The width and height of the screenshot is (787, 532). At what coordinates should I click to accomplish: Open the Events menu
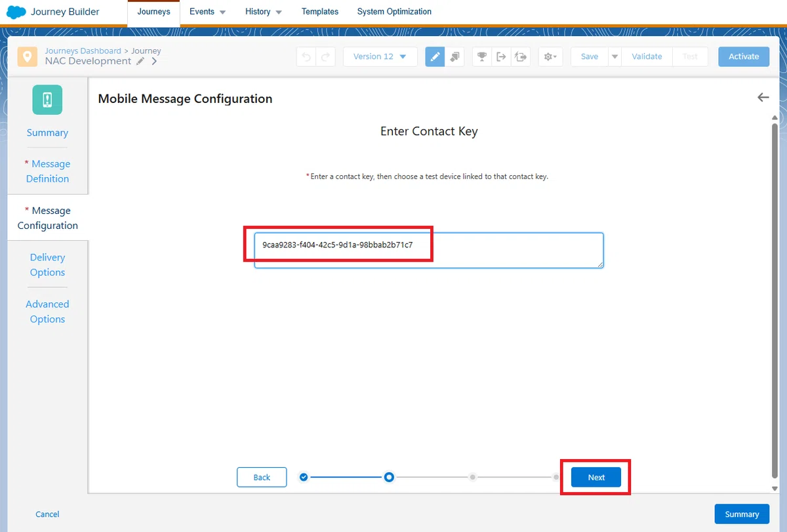[207, 12]
